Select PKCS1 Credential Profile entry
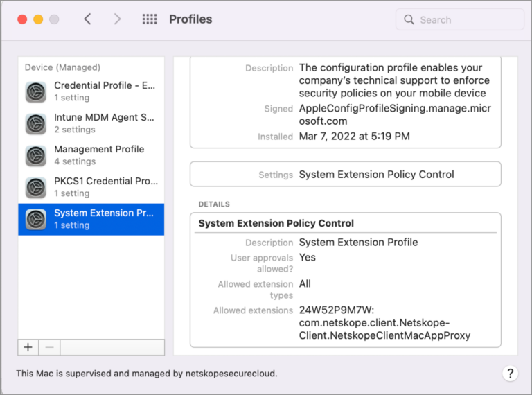This screenshot has height=395, width=532. pos(104,187)
